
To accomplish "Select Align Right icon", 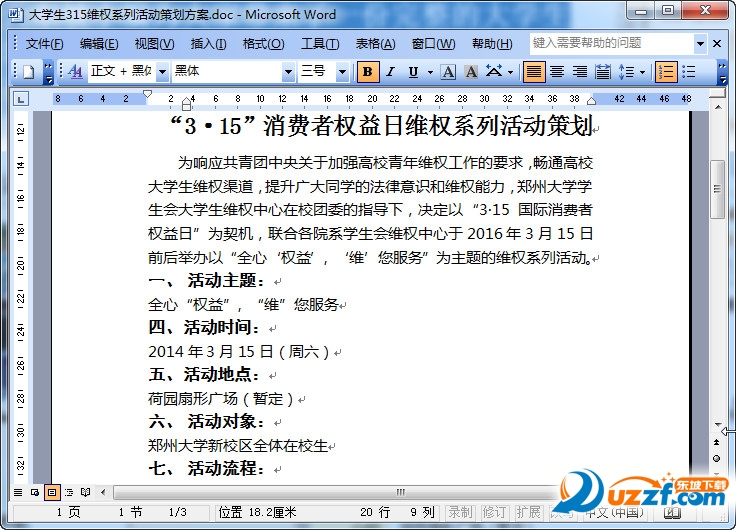I will pos(580,72).
